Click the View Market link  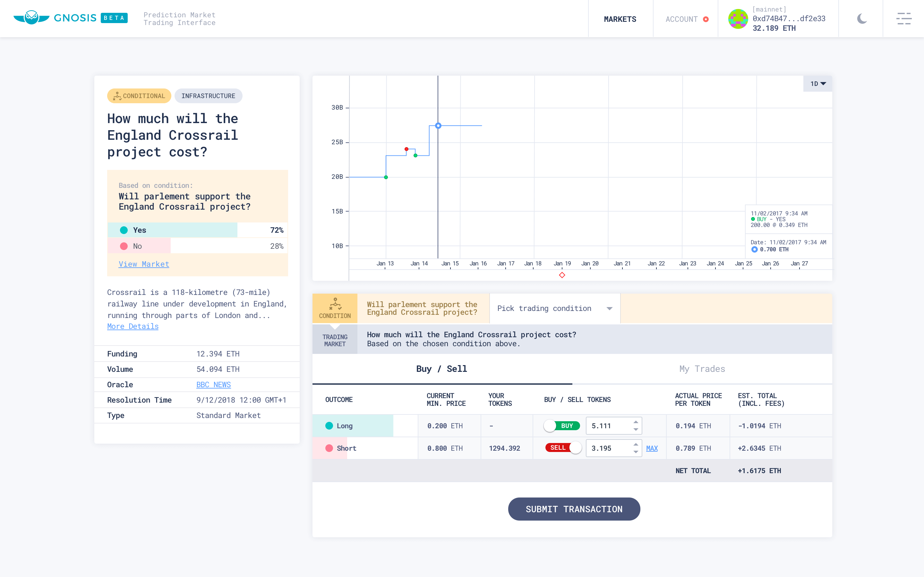144,264
